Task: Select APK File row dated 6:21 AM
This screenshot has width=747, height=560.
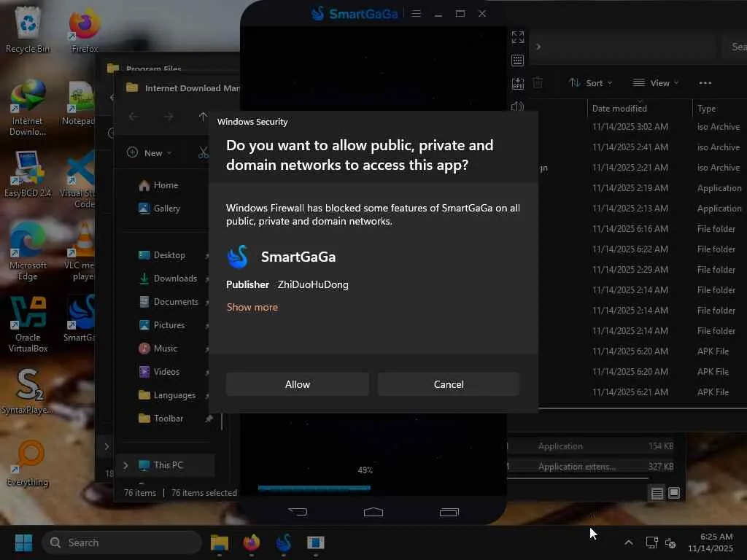Action: click(643, 392)
